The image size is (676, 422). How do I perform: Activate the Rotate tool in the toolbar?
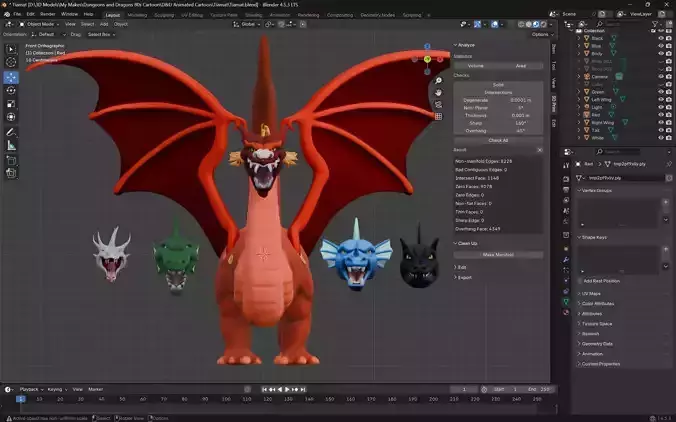pos(11,91)
